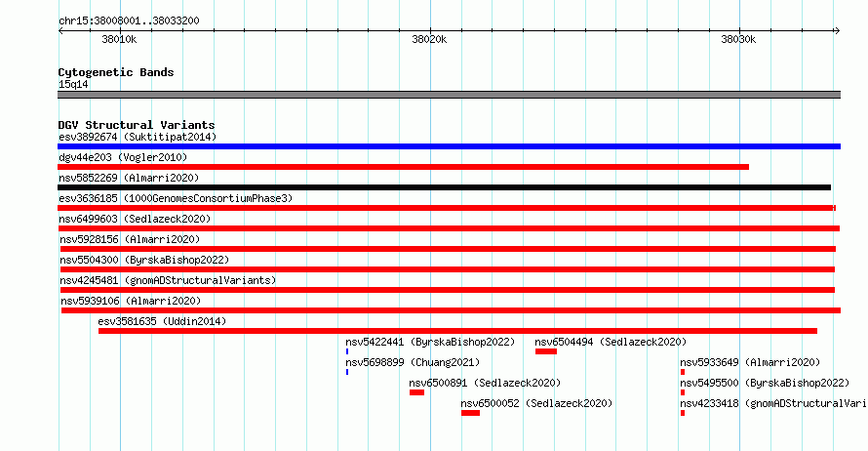
Task: Select the red esv3581635 variant bar
Action: (457, 331)
